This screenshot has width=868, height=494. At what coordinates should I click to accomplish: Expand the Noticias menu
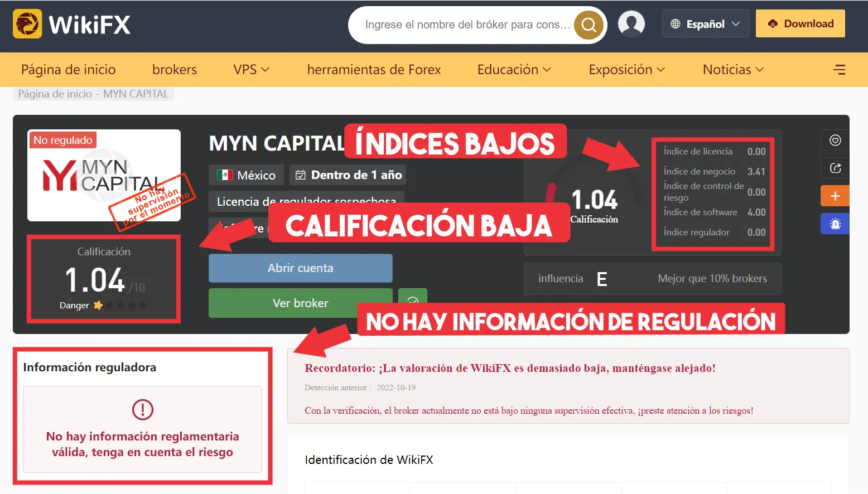coord(733,70)
